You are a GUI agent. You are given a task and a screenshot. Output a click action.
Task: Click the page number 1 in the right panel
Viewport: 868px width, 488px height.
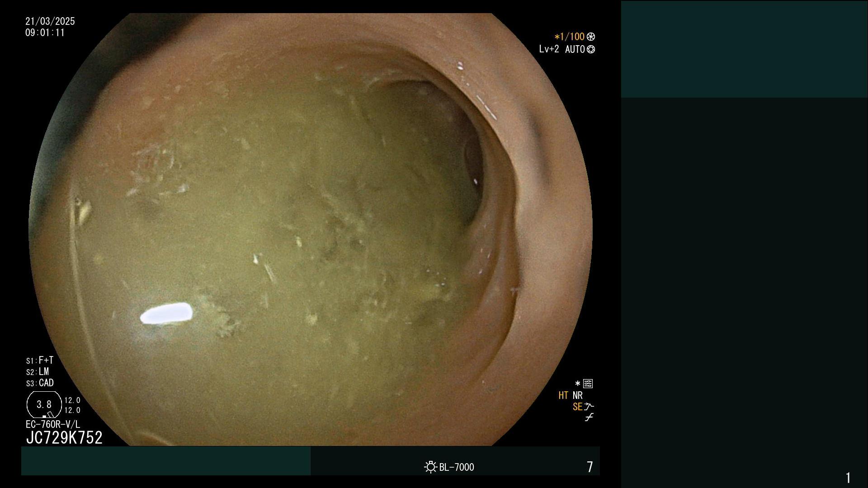tap(848, 478)
